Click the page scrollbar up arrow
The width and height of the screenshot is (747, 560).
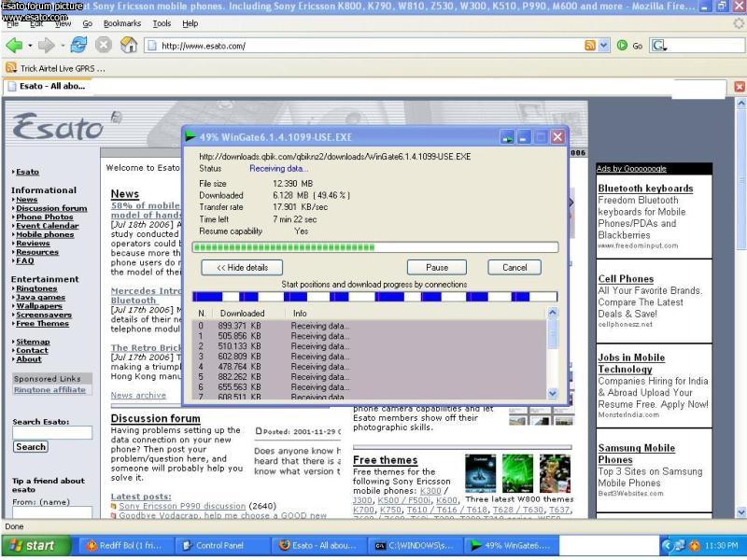pyautogui.click(x=740, y=104)
